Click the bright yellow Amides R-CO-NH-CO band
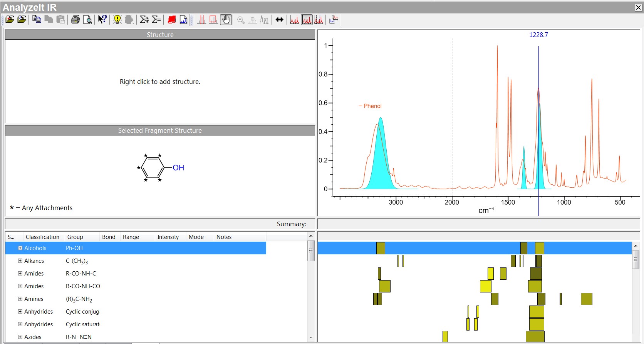The height and width of the screenshot is (344, 644). point(486,286)
